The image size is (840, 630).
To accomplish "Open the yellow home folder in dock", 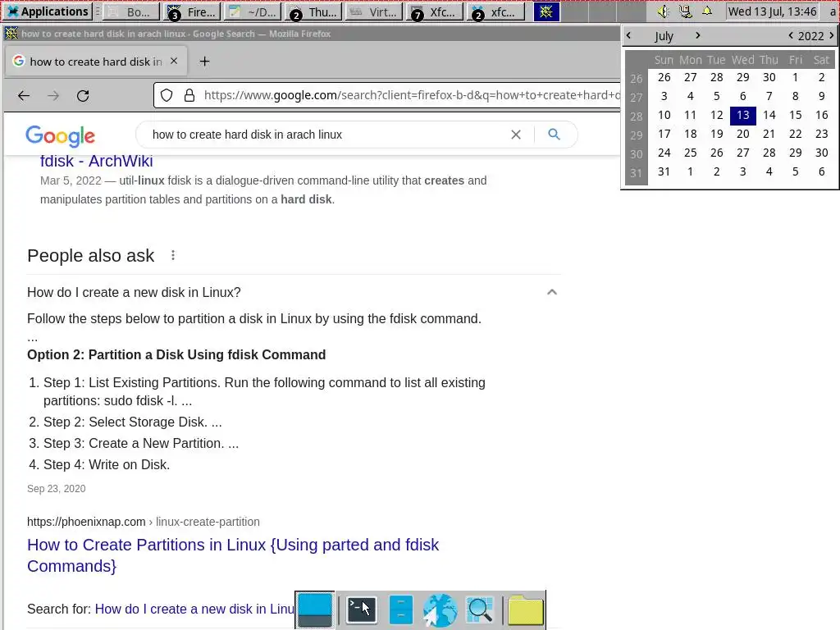I will 526,609.
